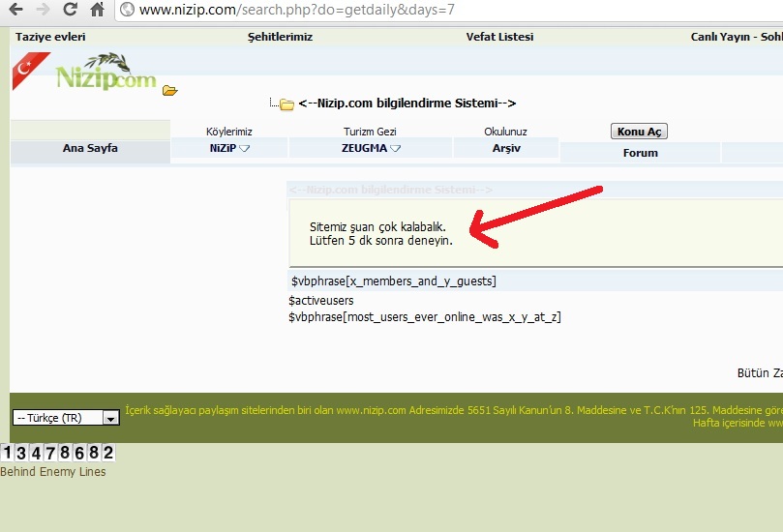Click the browser back arrow
The height and width of the screenshot is (532, 783).
point(16,9)
